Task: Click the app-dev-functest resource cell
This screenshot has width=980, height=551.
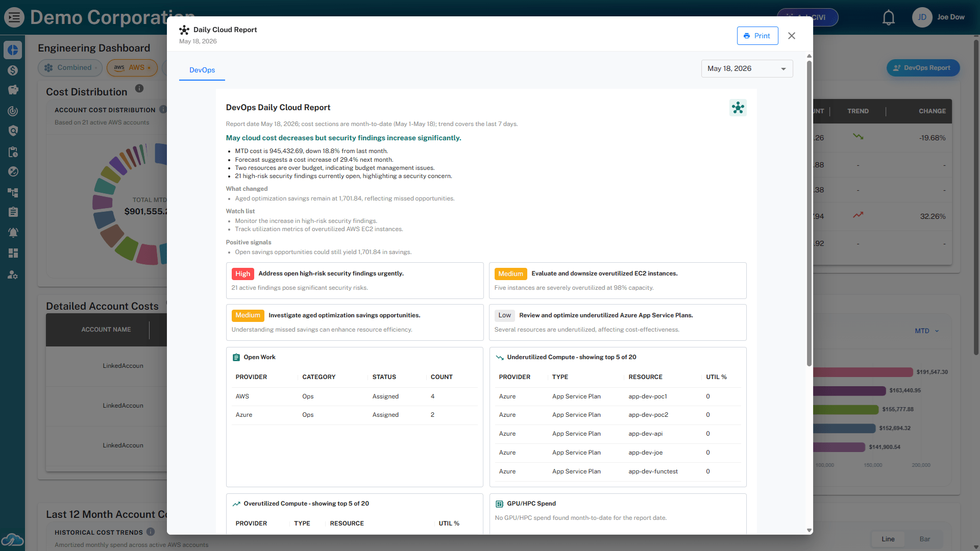Action: pos(653,472)
